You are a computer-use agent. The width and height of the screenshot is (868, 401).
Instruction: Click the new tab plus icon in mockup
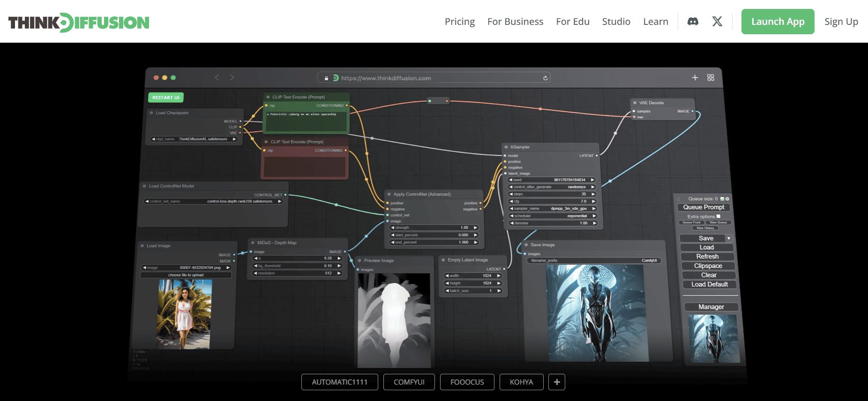pyautogui.click(x=695, y=77)
